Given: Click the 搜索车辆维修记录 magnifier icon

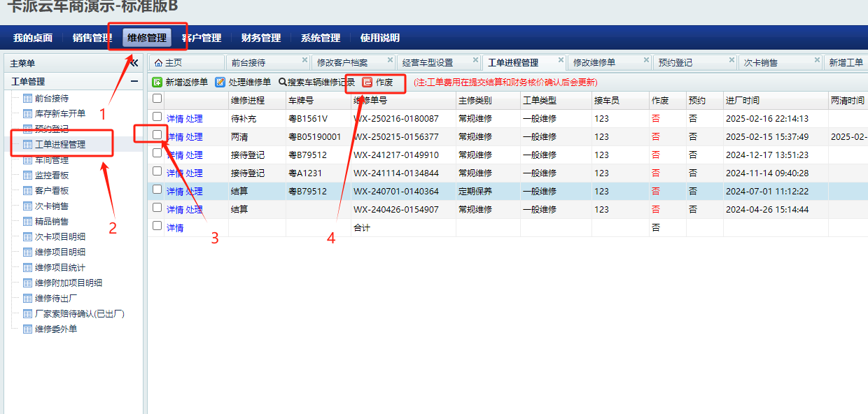Looking at the screenshot, I should [283, 82].
